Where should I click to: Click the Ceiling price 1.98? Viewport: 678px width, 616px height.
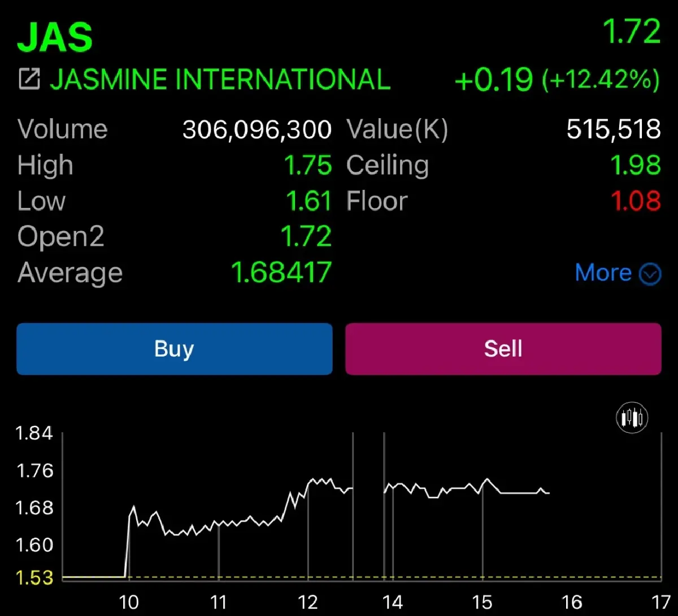[x=636, y=165]
